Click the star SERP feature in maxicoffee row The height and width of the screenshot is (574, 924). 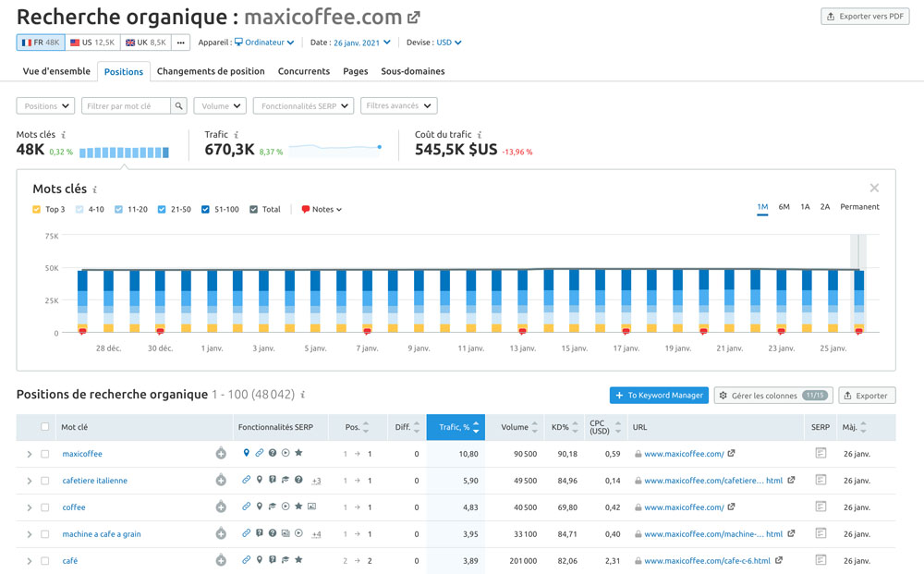coord(298,453)
